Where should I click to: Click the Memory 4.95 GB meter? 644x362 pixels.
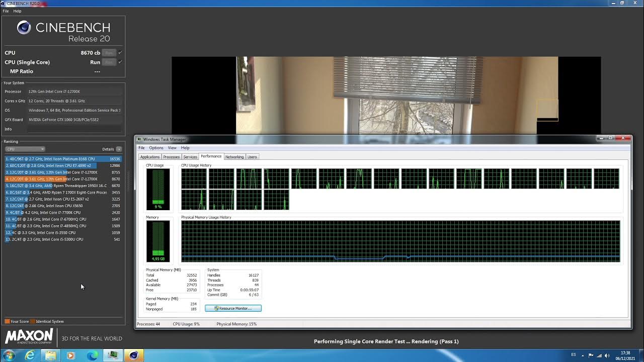158,241
